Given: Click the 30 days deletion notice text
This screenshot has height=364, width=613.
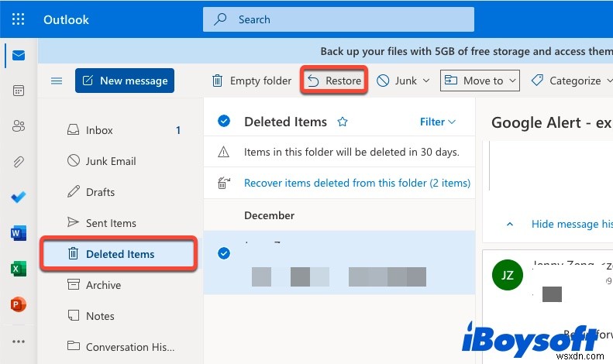Looking at the screenshot, I should [x=352, y=152].
